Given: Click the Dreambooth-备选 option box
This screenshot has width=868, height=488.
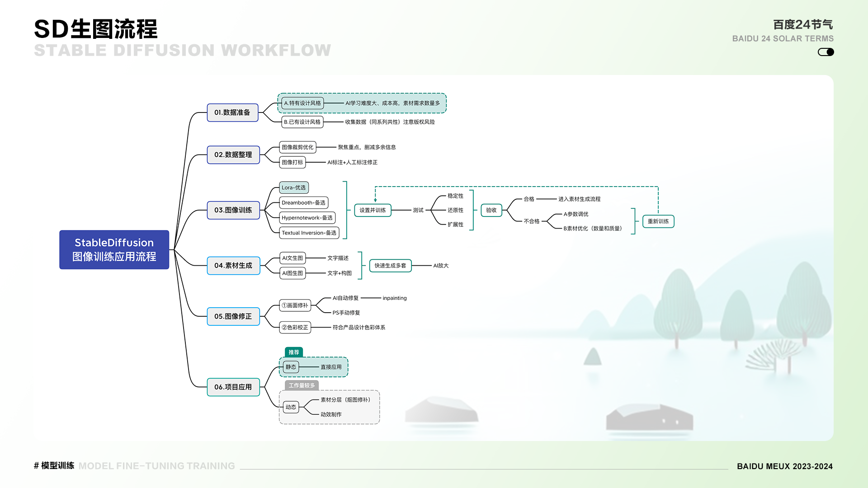Looking at the screenshot, I should coord(303,203).
